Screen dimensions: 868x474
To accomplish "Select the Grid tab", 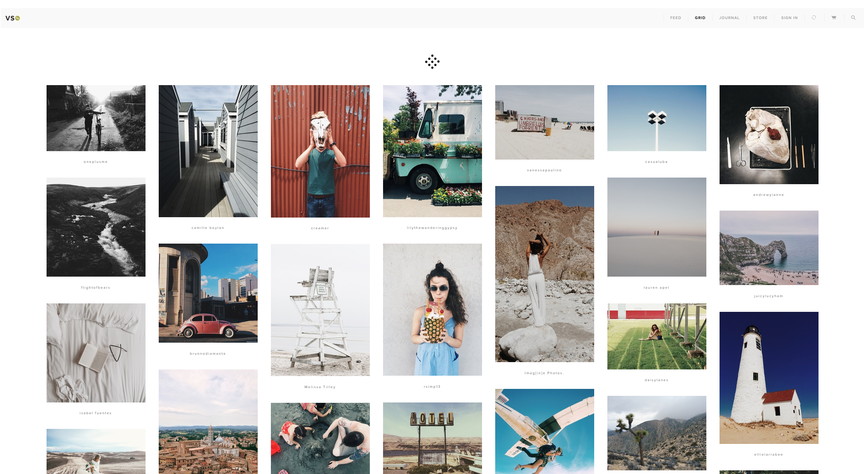I will (x=700, y=18).
